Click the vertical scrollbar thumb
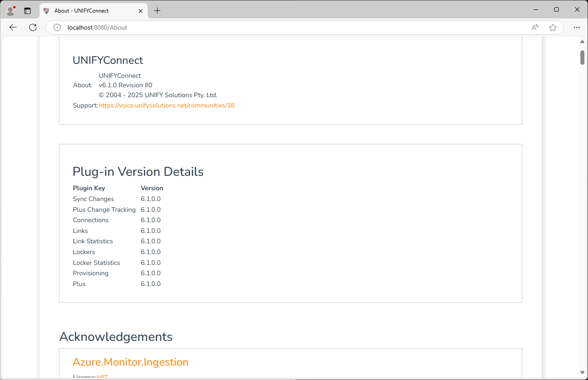This screenshot has width=588, height=380. point(582,58)
